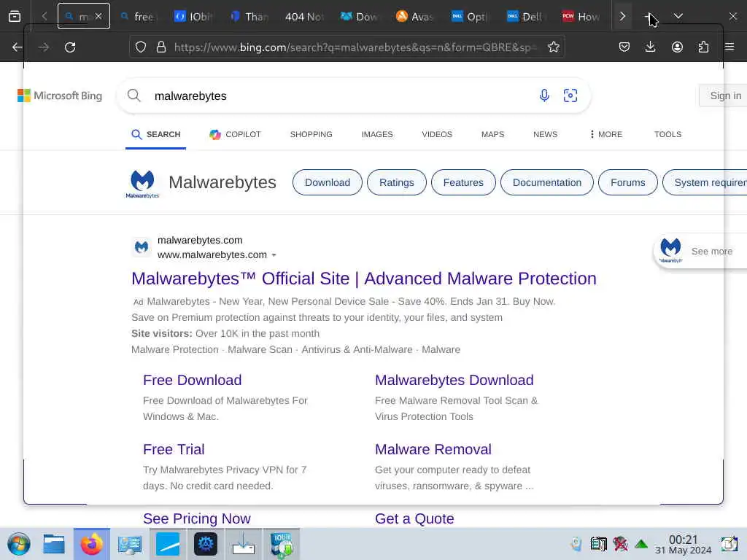This screenshot has height=560, width=747.
Task: Click the Malwarebytes logo thumbnail
Action: (142, 183)
